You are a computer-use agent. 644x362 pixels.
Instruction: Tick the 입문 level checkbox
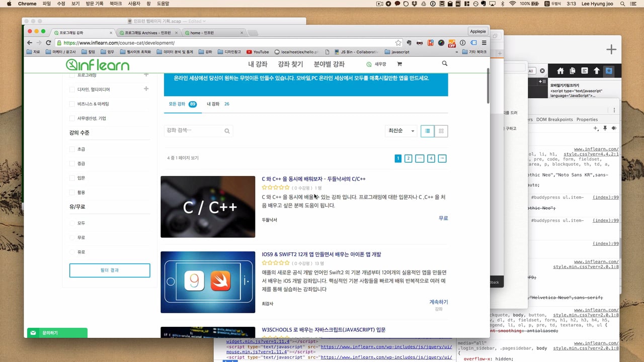72,178
